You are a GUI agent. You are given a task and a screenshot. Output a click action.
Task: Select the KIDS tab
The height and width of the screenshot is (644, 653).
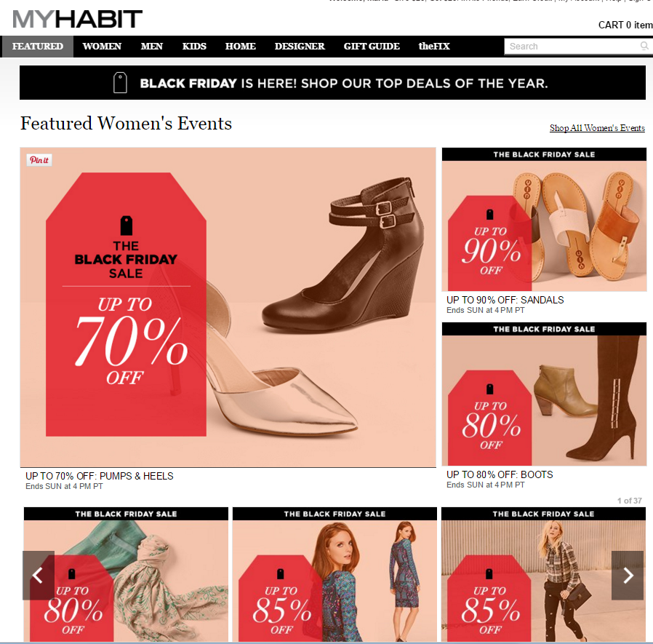click(x=194, y=47)
